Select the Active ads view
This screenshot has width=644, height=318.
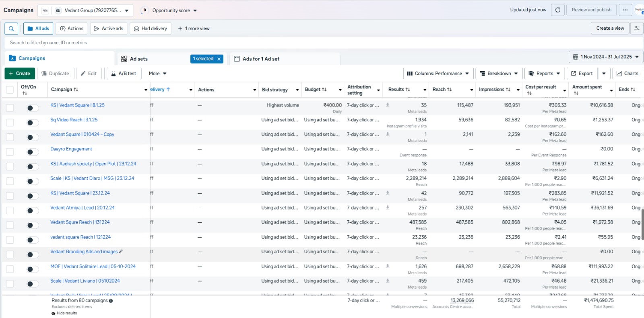pos(108,29)
